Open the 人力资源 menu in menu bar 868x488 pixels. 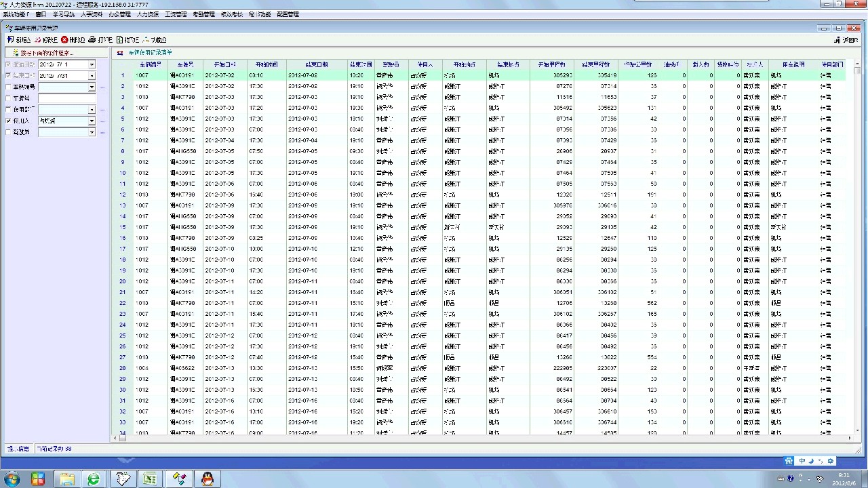pos(147,14)
